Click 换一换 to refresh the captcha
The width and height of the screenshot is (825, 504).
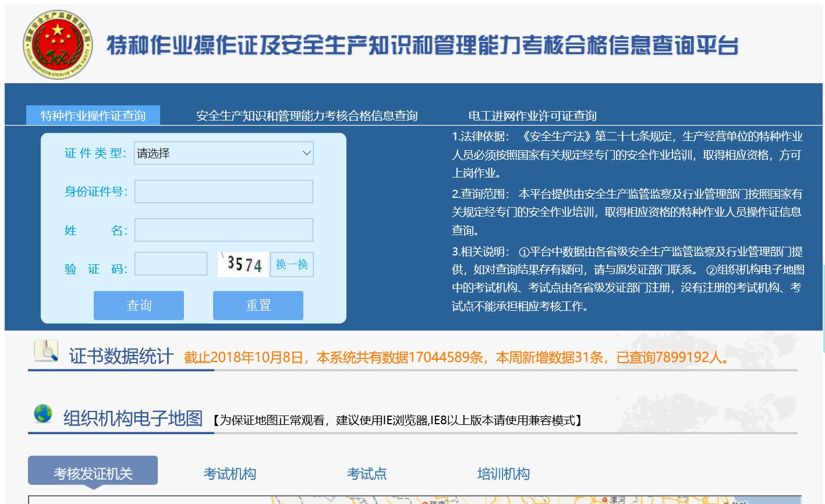[x=292, y=264]
